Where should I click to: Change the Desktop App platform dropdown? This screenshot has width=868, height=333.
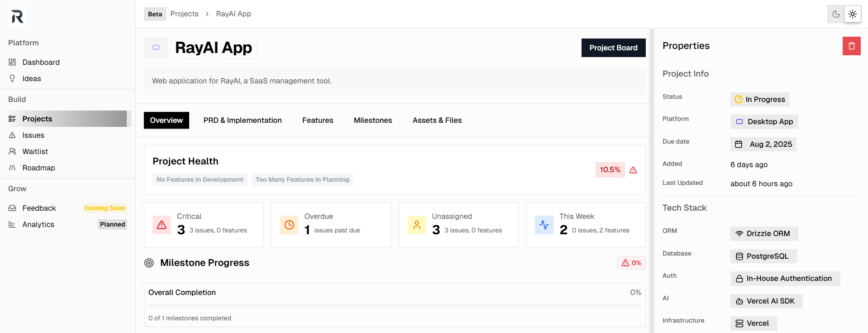pyautogui.click(x=764, y=121)
